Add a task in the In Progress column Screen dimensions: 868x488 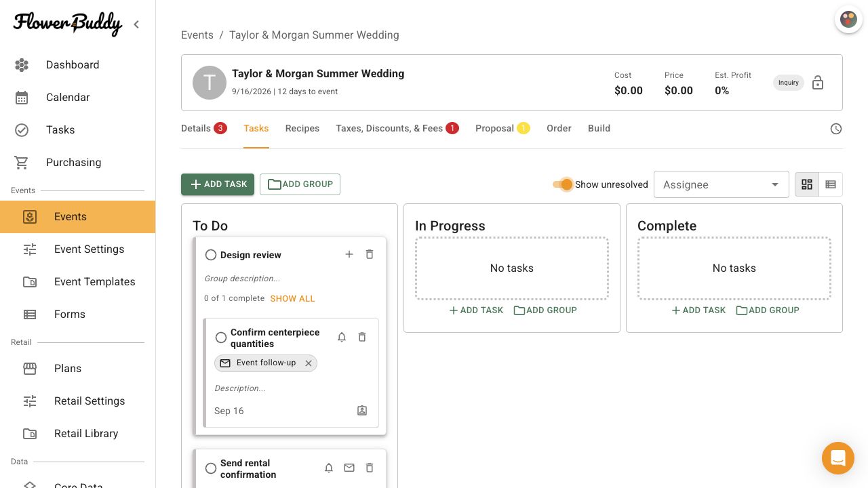476,310
